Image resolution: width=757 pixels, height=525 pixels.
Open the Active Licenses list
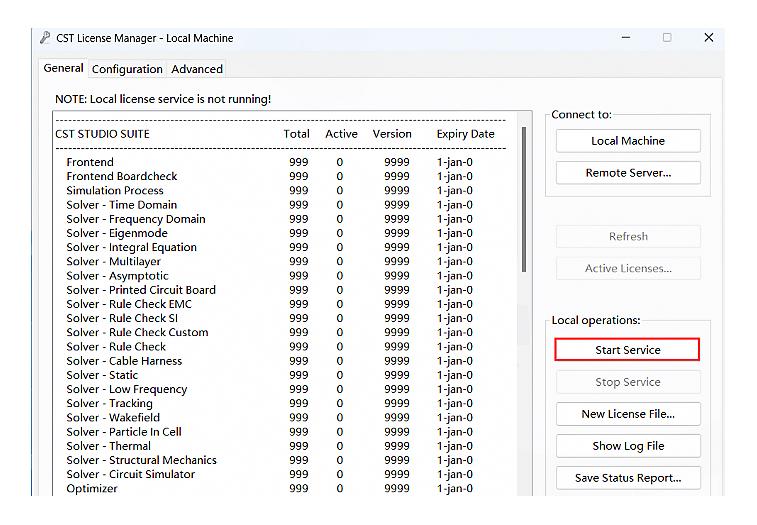tap(628, 268)
